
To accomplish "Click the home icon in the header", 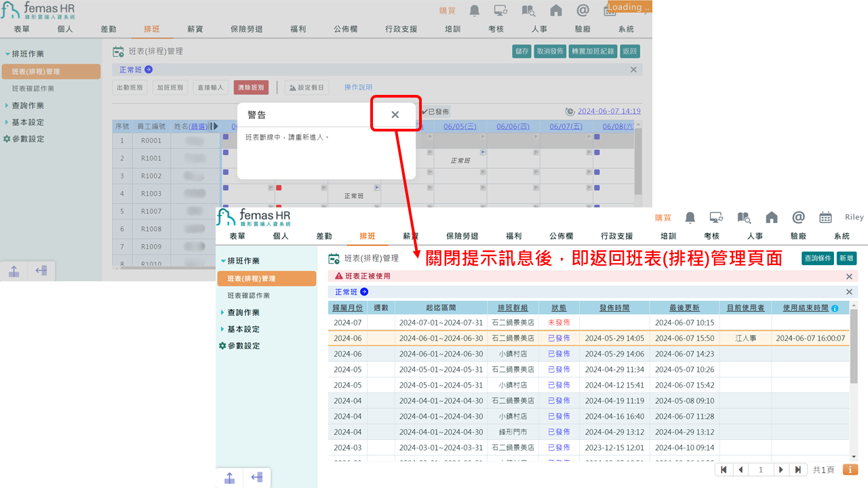I will (x=555, y=11).
